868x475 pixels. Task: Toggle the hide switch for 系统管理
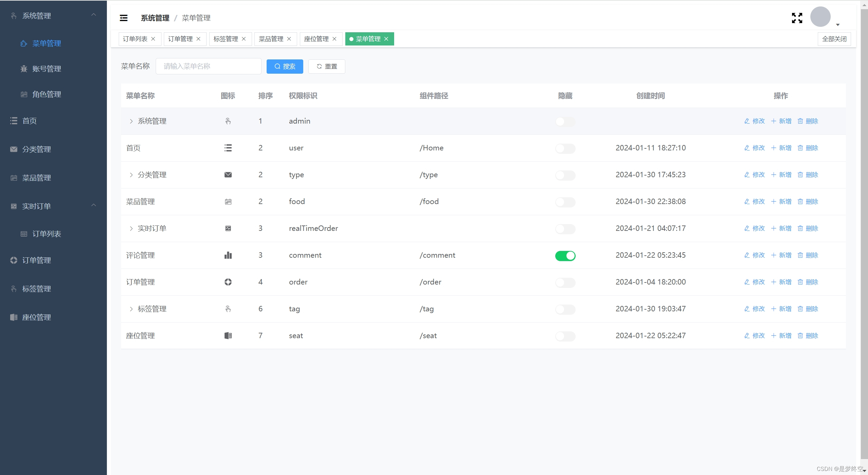(565, 122)
